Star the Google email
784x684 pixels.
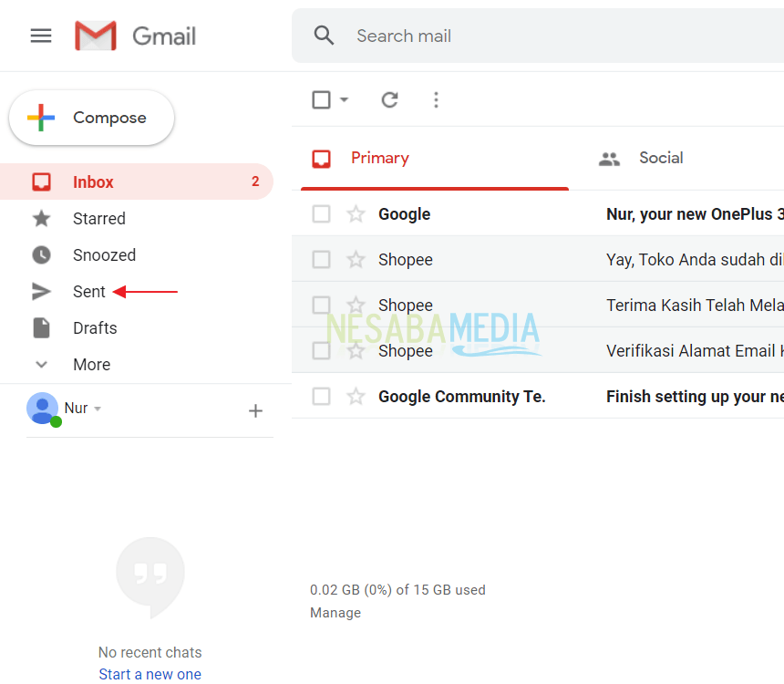pyautogui.click(x=356, y=214)
